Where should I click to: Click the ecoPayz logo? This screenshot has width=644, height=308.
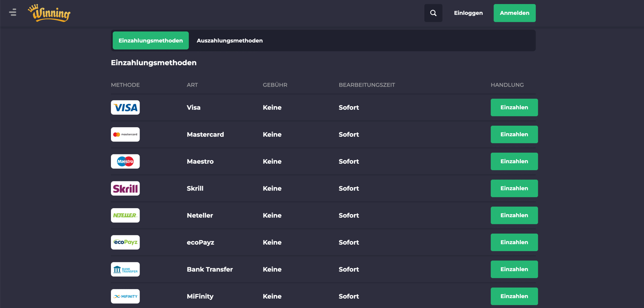coord(125,242)
